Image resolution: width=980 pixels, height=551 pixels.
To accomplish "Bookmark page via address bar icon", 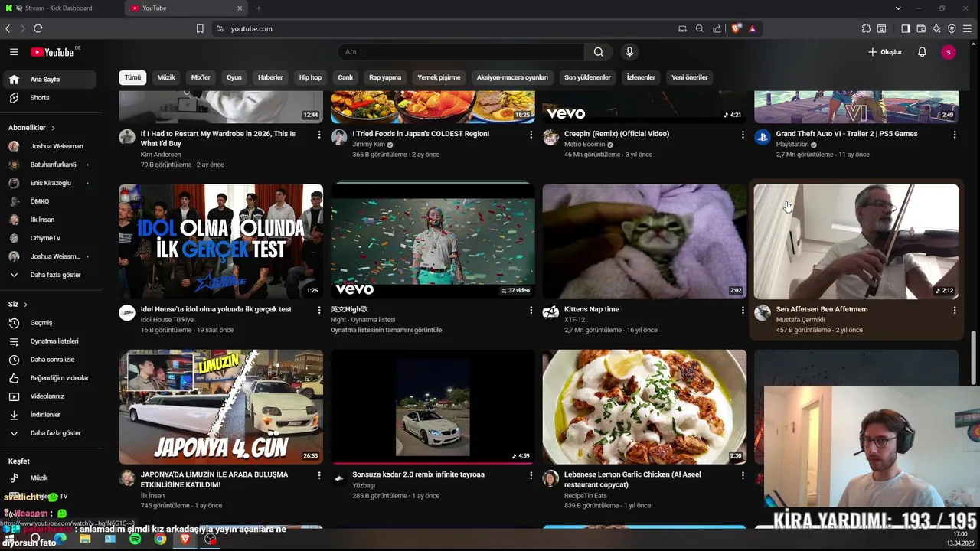I will pos(200,28).
